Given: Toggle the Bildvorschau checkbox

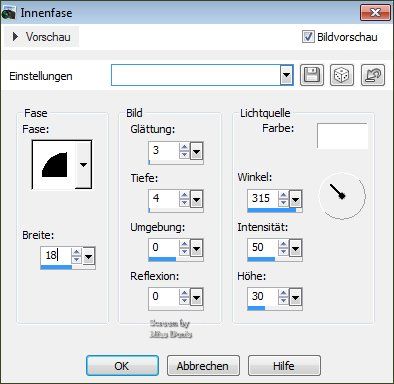Looking at the screenshot, I should point(308,37).
